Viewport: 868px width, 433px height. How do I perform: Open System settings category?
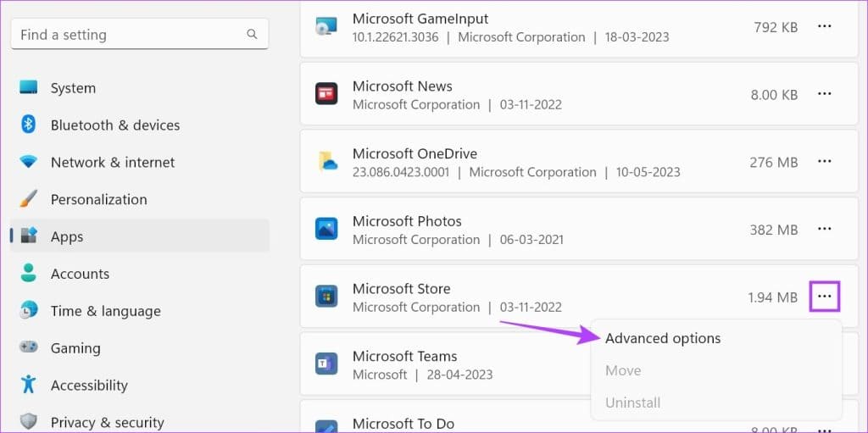(x=73, y=88)
